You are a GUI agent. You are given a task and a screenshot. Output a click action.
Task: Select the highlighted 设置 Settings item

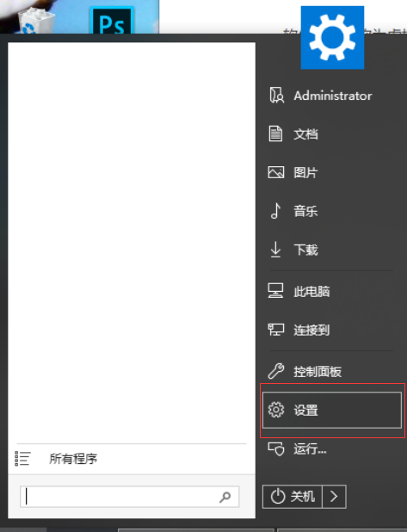(332, 411)
